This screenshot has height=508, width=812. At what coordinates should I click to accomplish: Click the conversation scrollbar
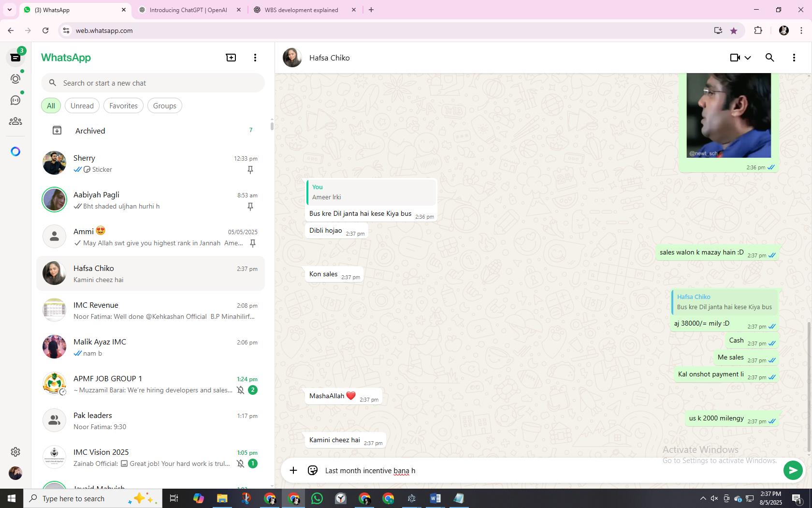pos(809,387)
